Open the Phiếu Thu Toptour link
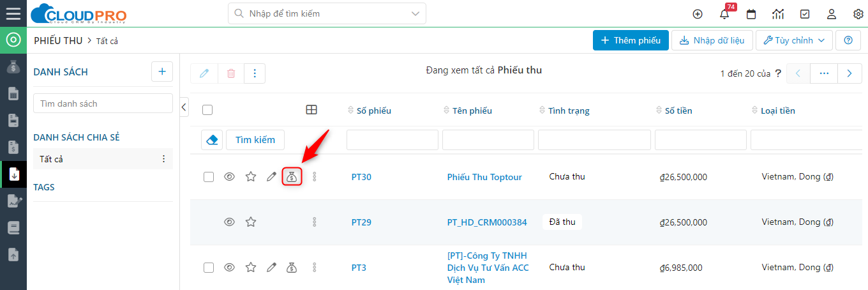This screenshot has width=868, height=290. click(x=484, y=177)
